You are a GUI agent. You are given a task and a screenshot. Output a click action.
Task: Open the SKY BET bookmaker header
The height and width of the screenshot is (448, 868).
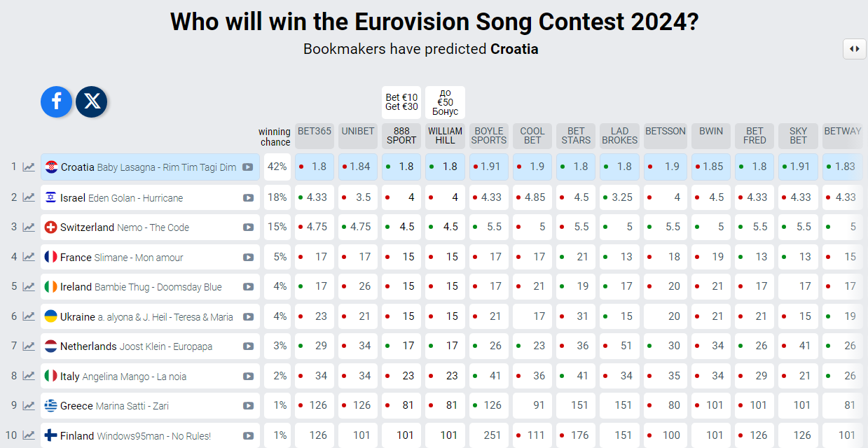(798, 136)
